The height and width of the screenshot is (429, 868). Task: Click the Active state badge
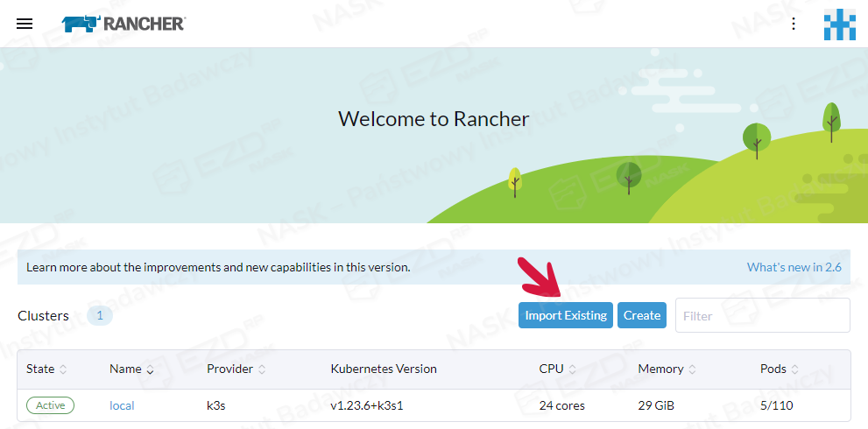click(51, 405)
